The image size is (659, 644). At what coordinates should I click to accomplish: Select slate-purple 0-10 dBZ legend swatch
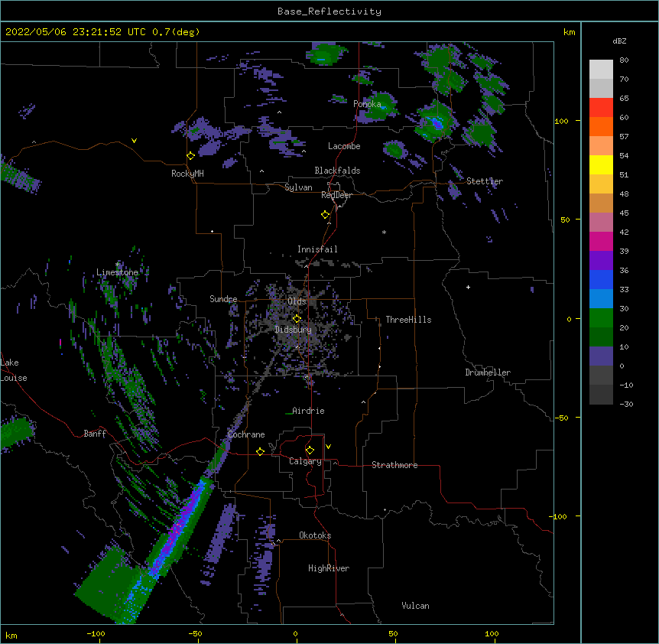[x=601, y=356]
